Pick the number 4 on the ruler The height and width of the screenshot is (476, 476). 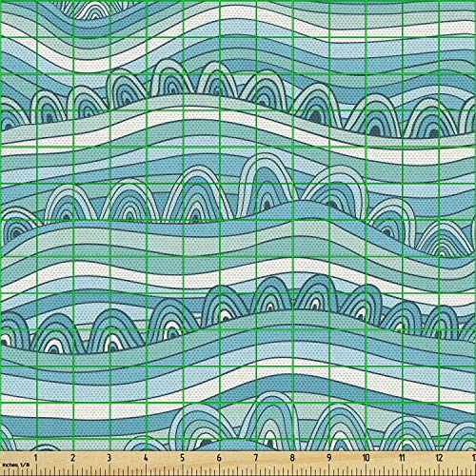coord(146,458)
